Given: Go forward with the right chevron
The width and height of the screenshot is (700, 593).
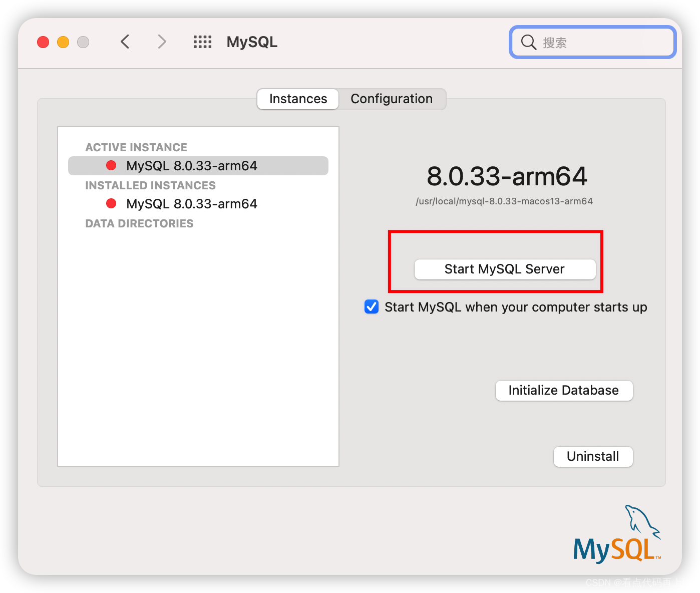Looking at the screenshot, I should (162, 42).
